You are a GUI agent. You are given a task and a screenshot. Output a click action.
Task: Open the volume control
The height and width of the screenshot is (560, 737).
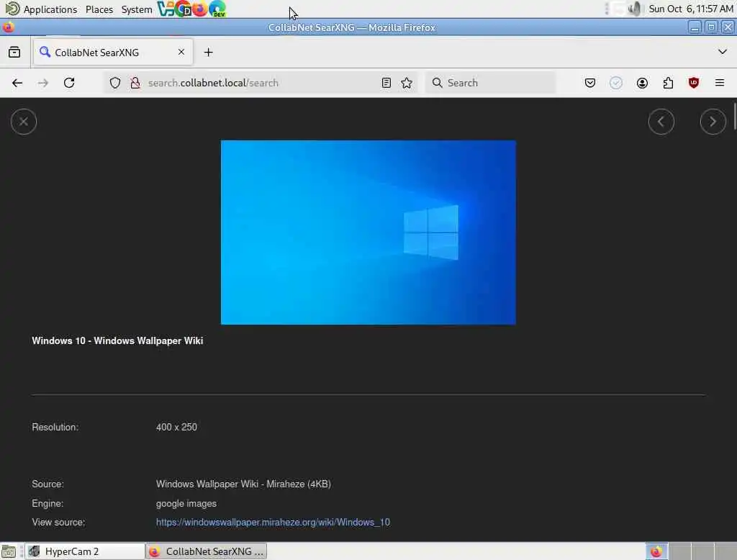[635, 9]
